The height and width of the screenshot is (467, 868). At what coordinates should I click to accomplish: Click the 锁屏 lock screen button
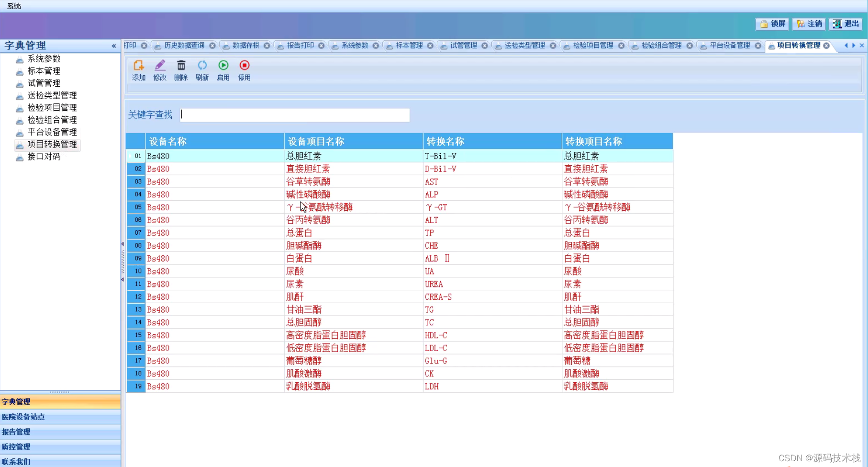[772, 23]
